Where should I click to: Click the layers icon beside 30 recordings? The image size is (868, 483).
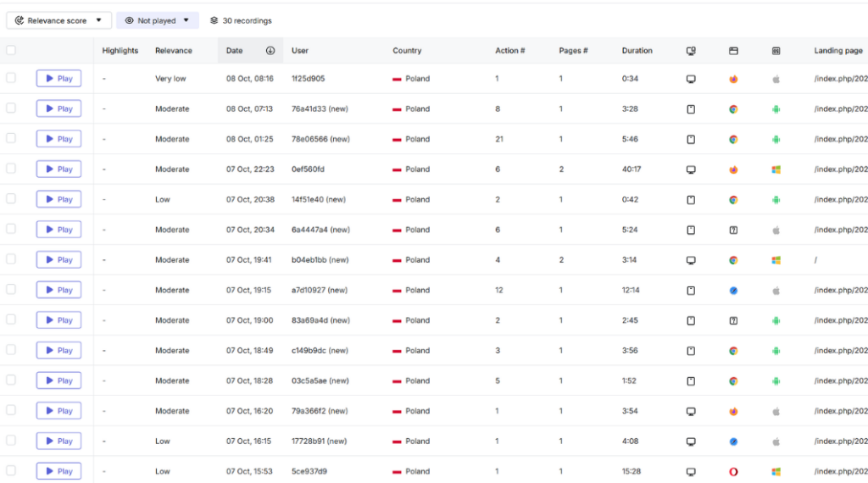pos(214,20)
